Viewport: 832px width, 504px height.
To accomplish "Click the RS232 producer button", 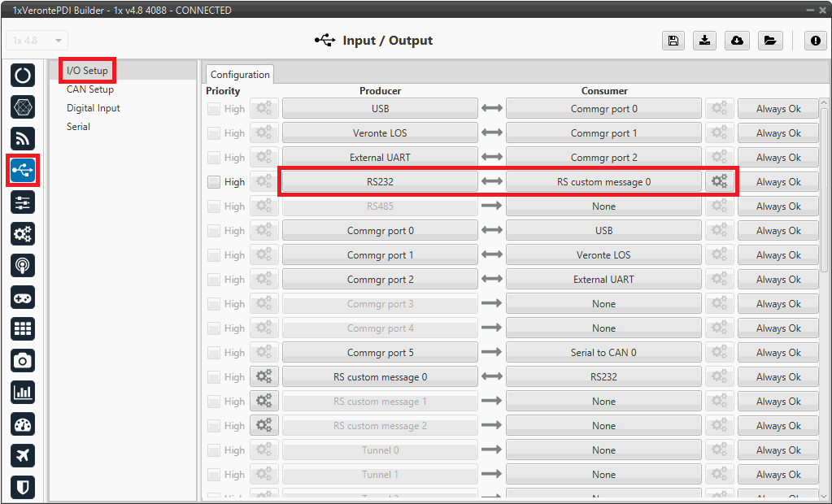I will click(x=380, y=182).
